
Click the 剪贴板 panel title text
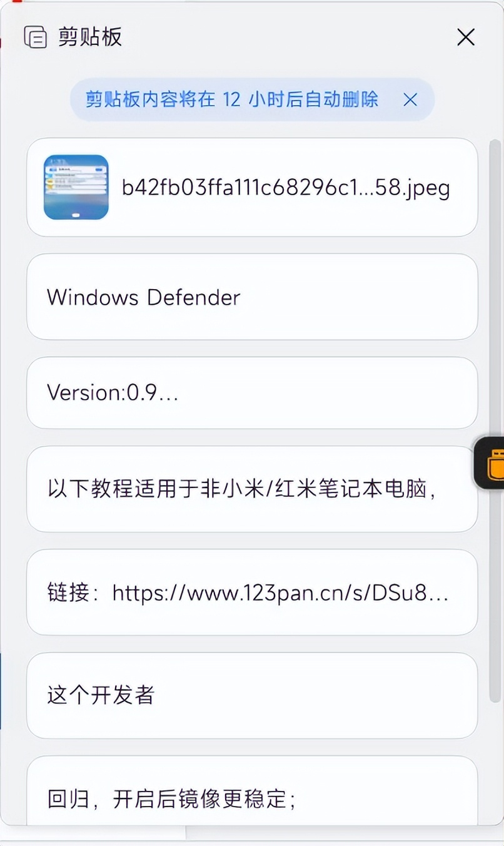pos(91,38)
